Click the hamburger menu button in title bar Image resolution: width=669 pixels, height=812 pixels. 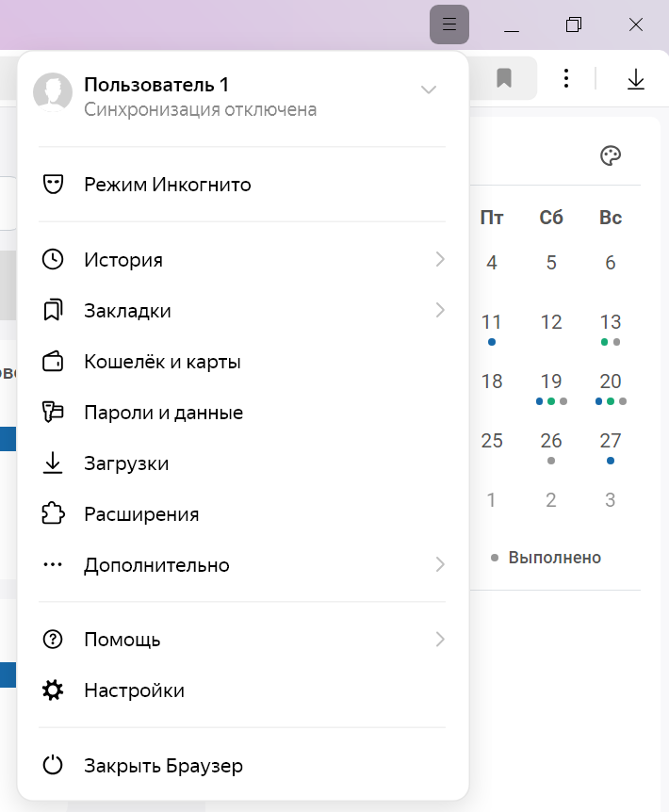pos(449,25)
